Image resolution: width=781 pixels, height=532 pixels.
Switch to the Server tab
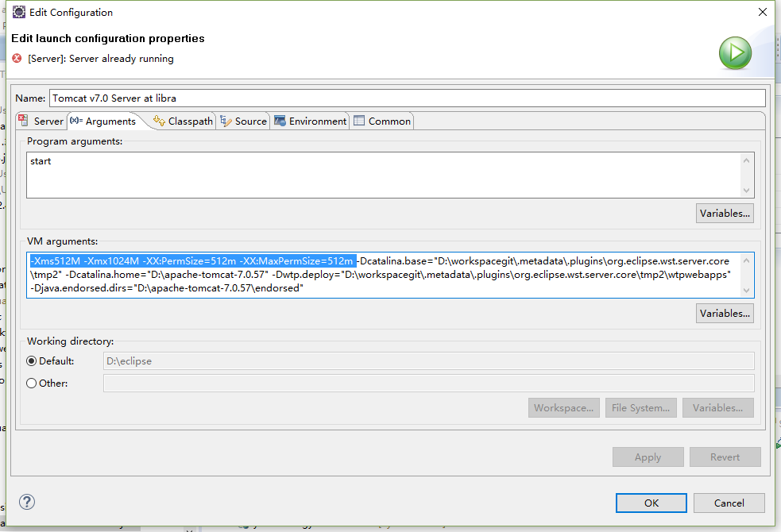coord(41,121)
